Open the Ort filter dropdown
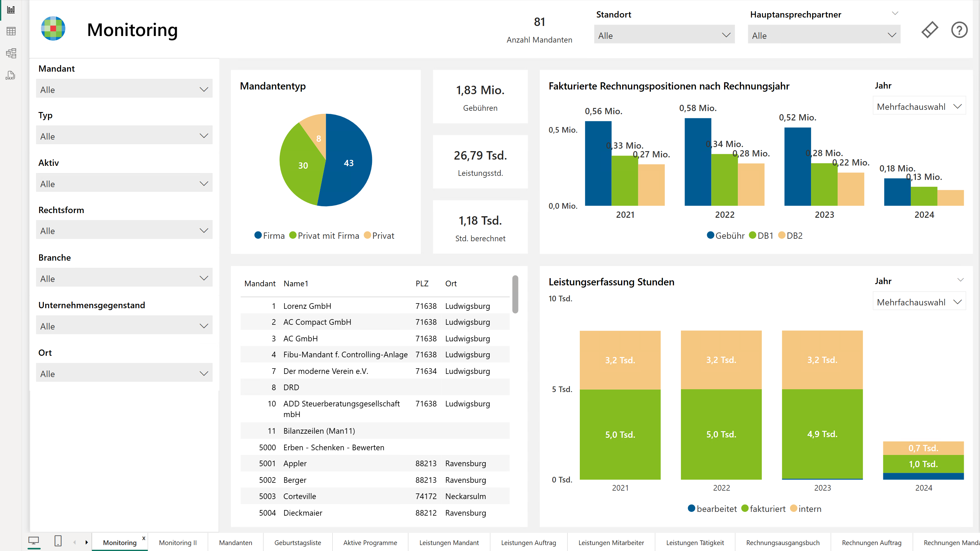The height and width of the screenshot is (551, 980). [x=124, y=373]
